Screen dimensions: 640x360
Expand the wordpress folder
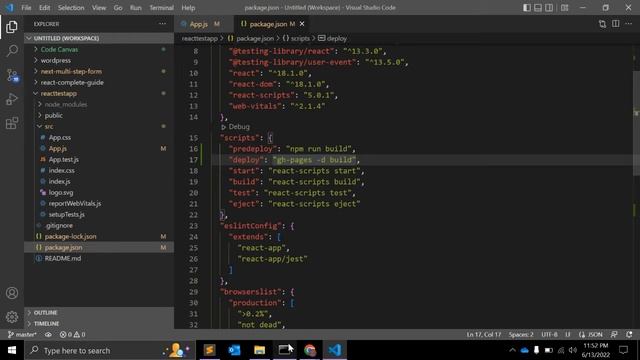(56, 60)
